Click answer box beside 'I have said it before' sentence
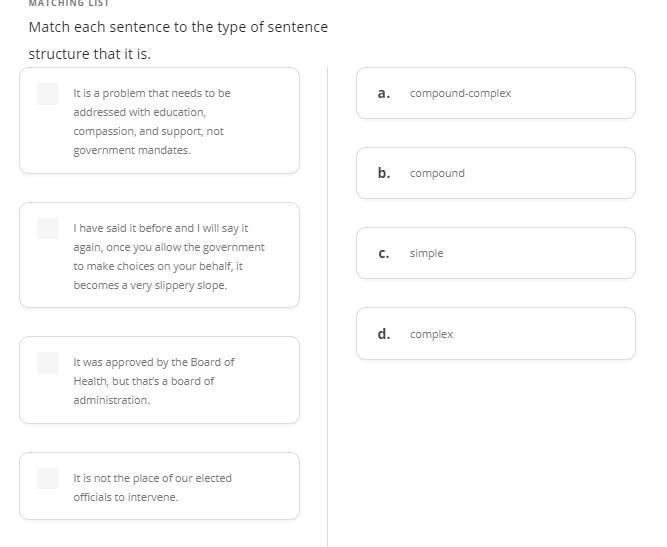 pos(47,228)
